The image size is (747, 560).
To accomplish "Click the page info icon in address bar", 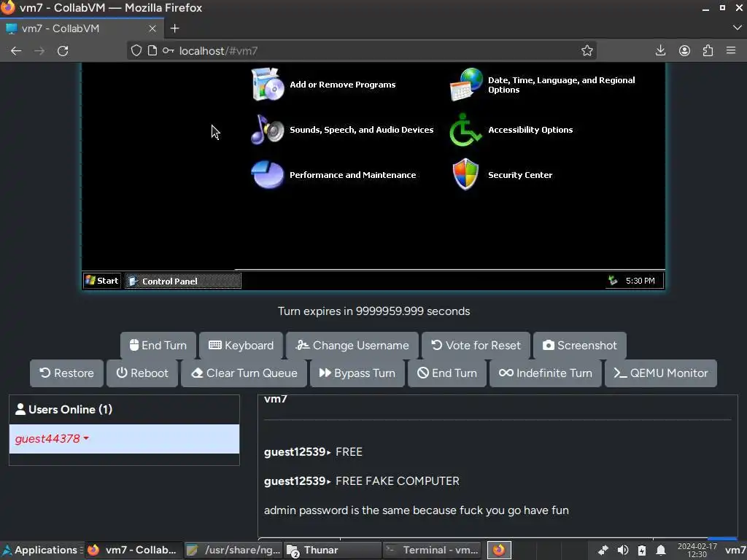I will 152,50.
